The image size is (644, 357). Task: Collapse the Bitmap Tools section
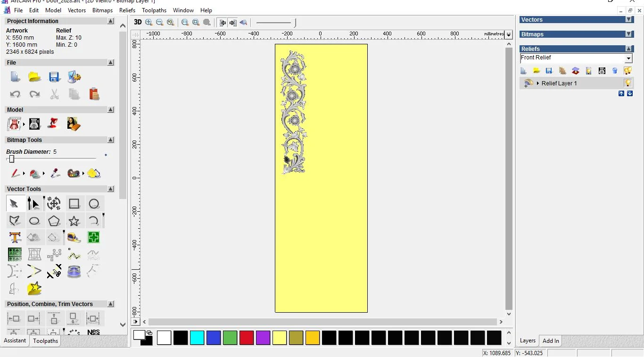pyautogui.click(x=111, y=140)
